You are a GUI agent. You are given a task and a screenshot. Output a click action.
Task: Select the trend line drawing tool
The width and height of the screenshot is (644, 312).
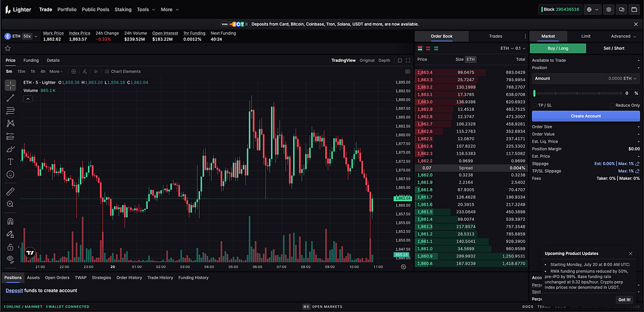click(10, 97)
